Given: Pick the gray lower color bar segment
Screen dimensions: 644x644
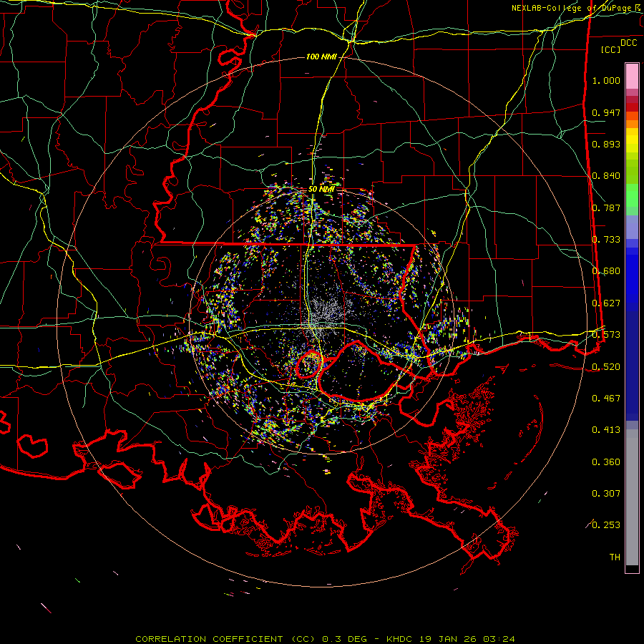Looking at the screenshot, I should (632, 497).
